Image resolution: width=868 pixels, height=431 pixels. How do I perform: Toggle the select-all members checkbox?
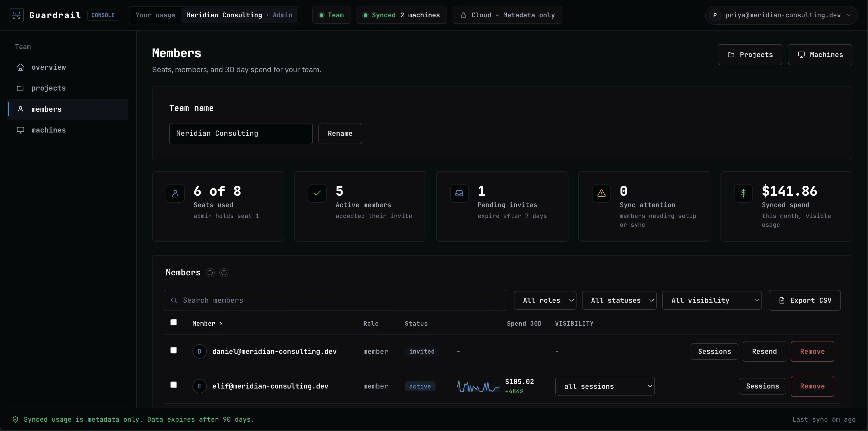pos(174,322)
